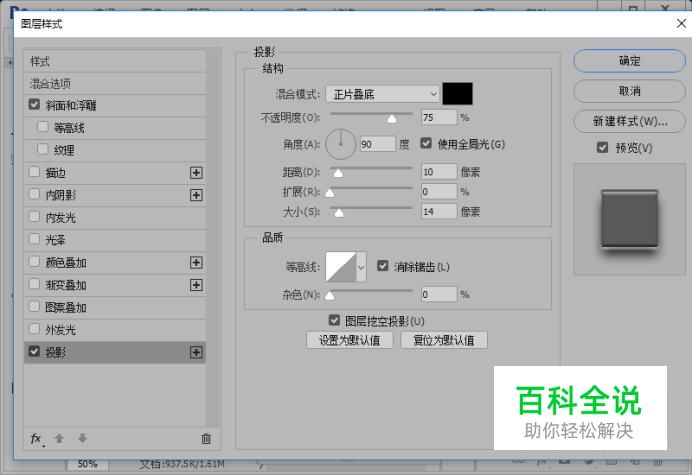Viewport: 692px width, 475px height.
Task: Enable the 等高线 sub-option checkbox
Action: click(43, 127)
